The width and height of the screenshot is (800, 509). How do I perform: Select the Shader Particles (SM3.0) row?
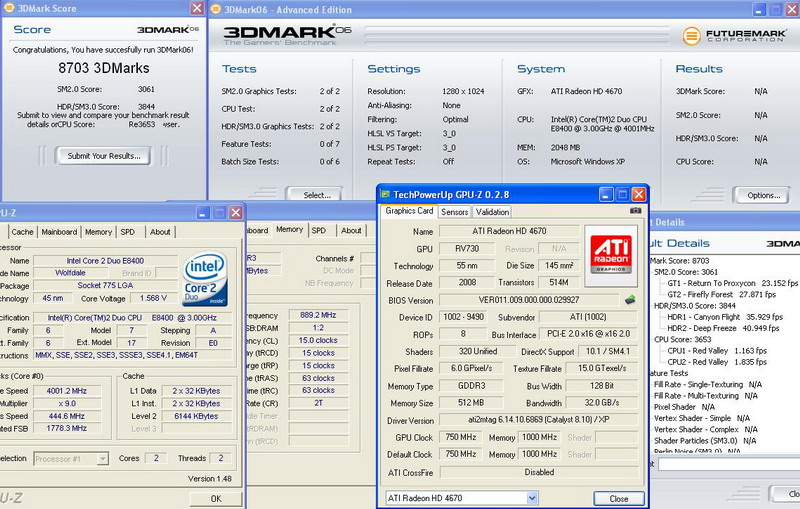(x=705, y=440)
